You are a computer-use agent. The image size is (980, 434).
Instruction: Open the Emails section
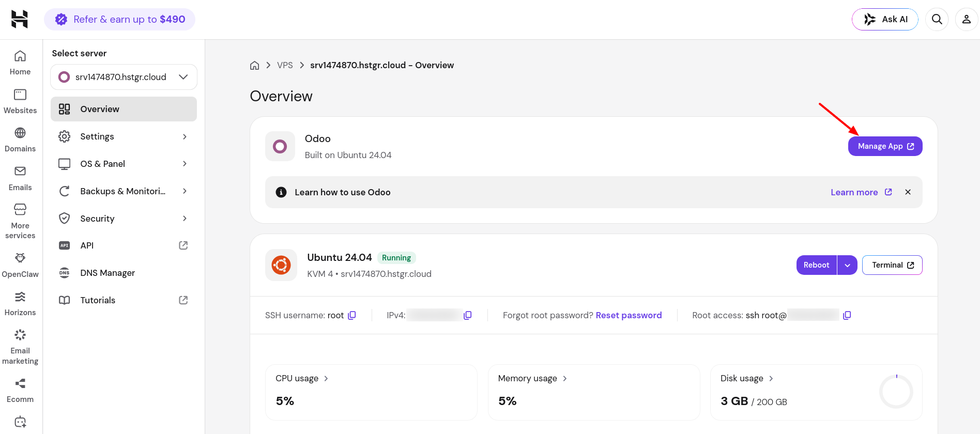pos(20,179)
